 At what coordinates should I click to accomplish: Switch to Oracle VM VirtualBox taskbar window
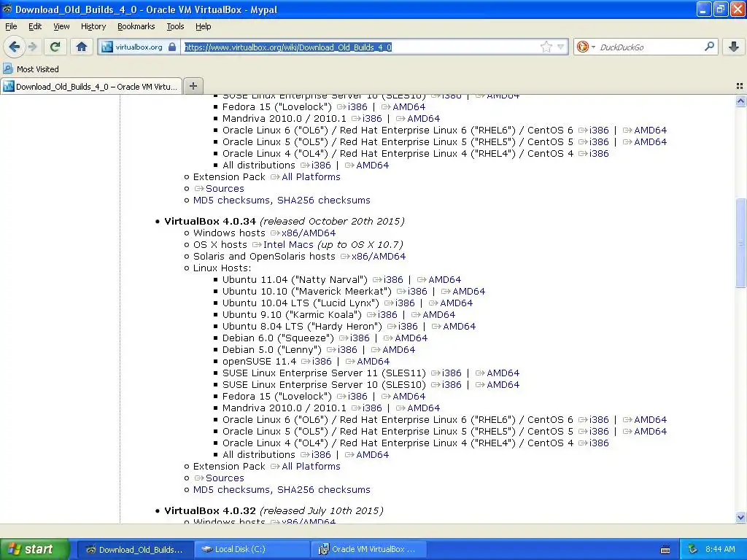[x=368, y=549]
